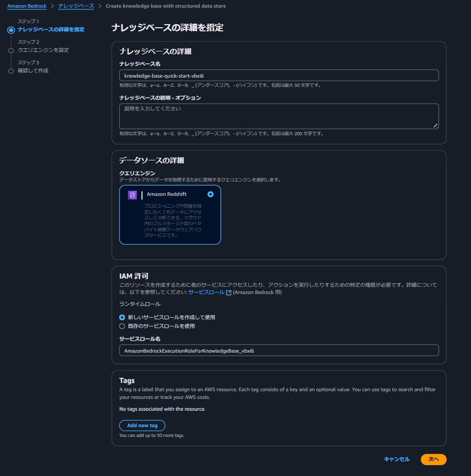Click the 'Create knowledge base with structured data store' breadcrumb text

[x=165, y=6]
